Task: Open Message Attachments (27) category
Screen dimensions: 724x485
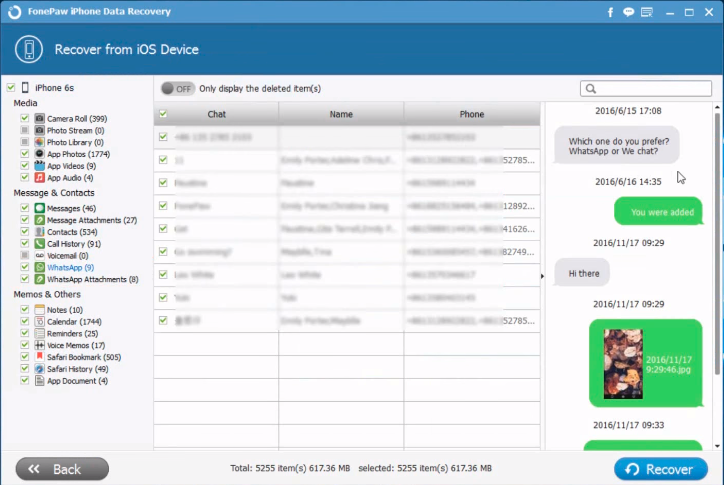Action: pyautogui.click(x=92, y=220)
